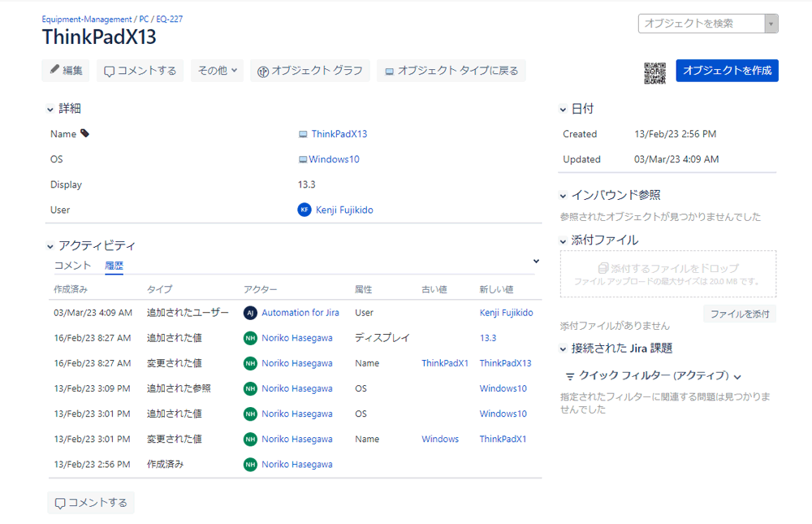812x524 pixels.
Task: Click the 追加されたユーザー type cell
Action: 188,313
